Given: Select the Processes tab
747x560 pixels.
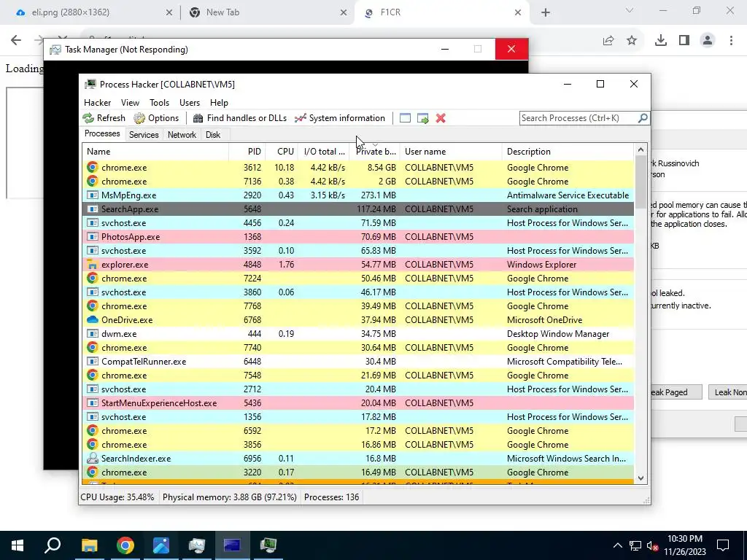Looking at the screenshot, I should click(102, 134).
